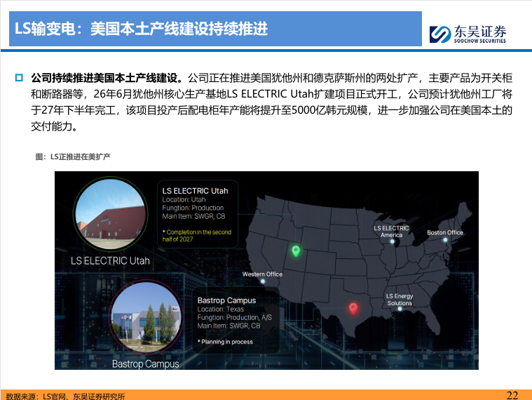Click 'Location: Utah' text

pos(184,200)
